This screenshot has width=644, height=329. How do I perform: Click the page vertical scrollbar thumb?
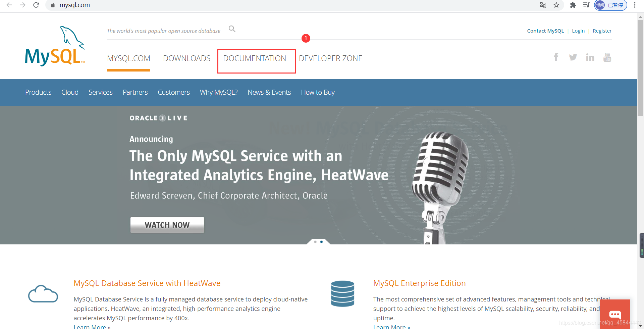pyautogui.click(x=640, y=68)
